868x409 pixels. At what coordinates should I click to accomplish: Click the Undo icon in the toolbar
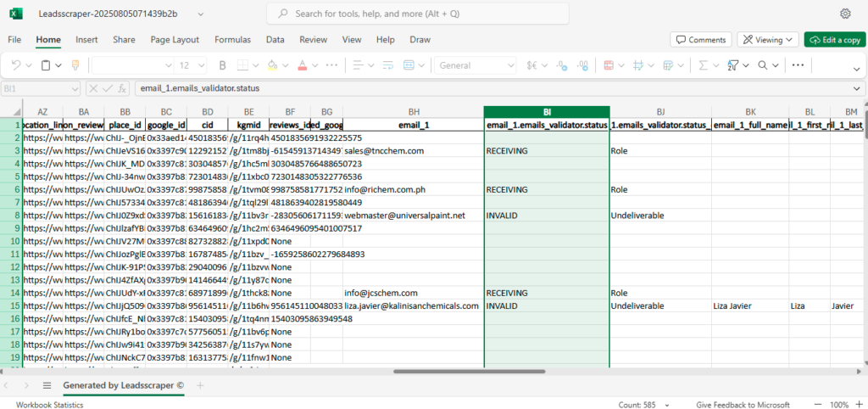click(18, 65)
